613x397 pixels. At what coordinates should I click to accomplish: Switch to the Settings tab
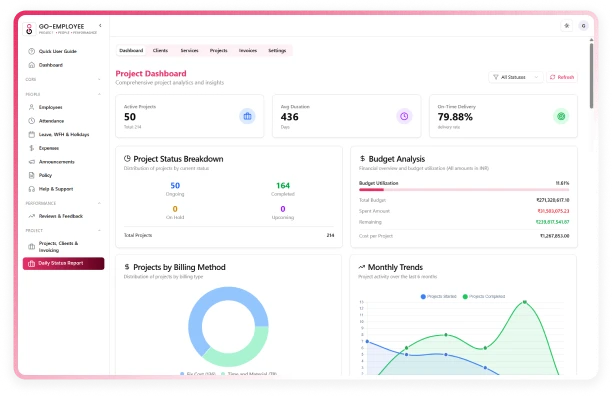[x=277, y=50]
